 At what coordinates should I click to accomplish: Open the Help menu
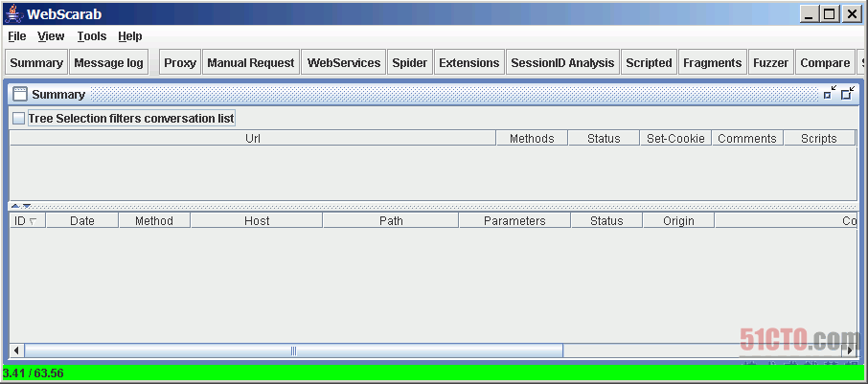point(130,36)
